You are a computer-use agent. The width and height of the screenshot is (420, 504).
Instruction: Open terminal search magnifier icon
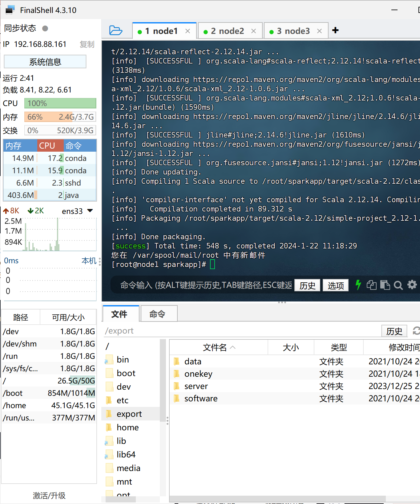tap(398, 285)
